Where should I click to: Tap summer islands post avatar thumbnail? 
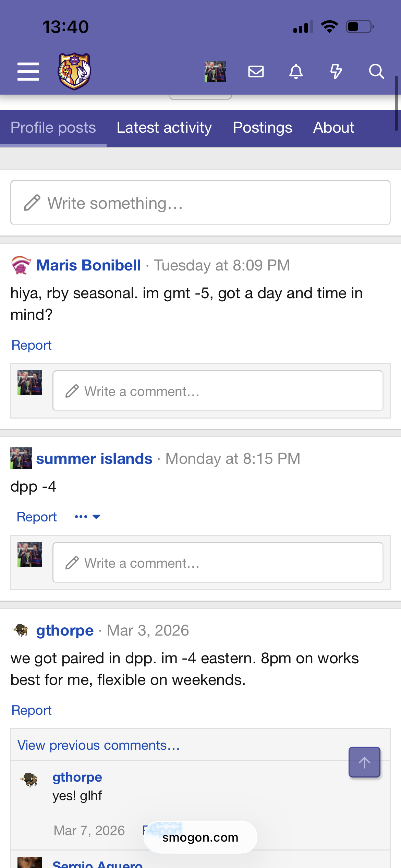tap(21, 458)
